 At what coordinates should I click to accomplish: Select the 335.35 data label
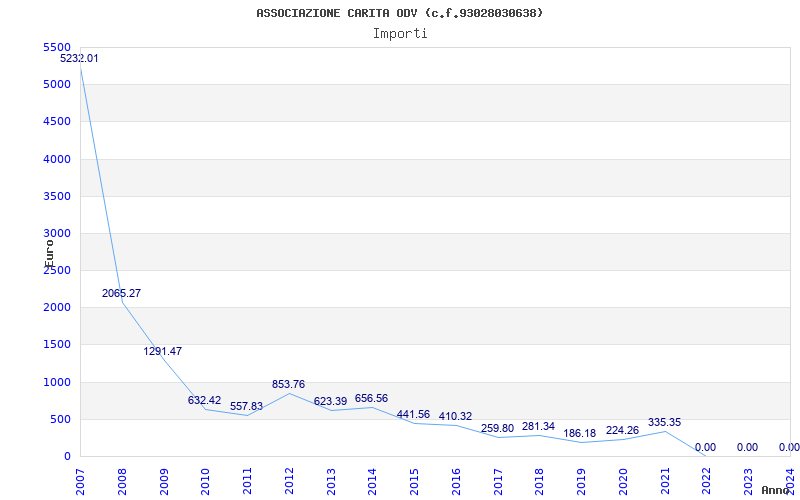pos(664,422)
